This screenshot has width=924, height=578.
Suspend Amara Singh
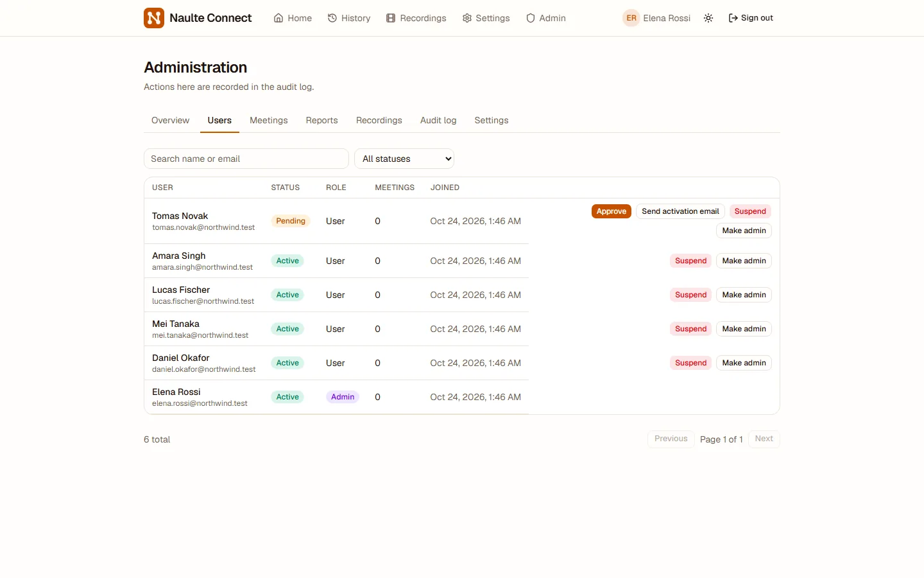point(690,261)
